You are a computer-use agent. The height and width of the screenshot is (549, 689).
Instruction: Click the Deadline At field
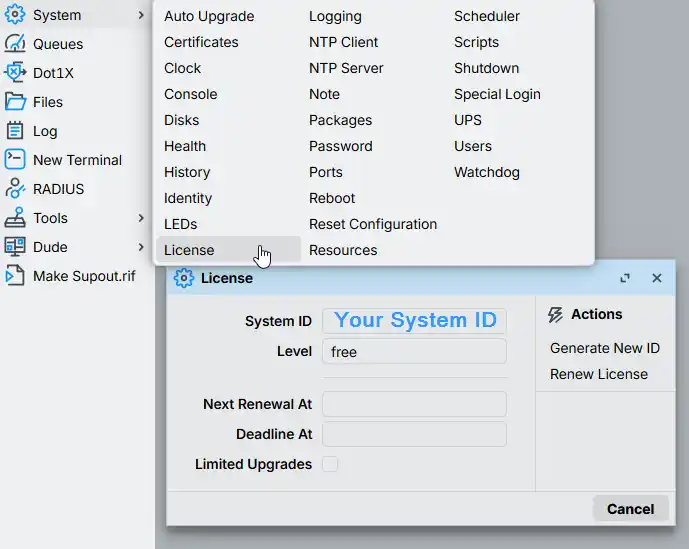pos(414,434)
